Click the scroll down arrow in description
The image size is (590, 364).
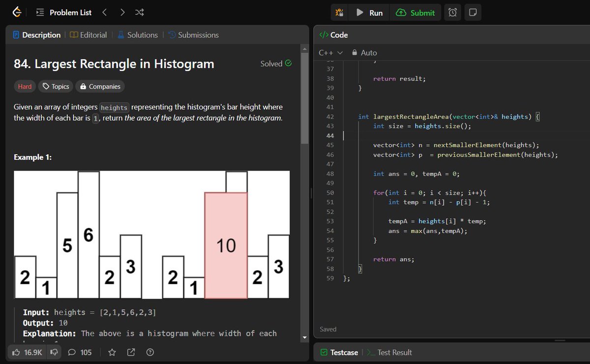pyautogui.click(x=305, y=337)
